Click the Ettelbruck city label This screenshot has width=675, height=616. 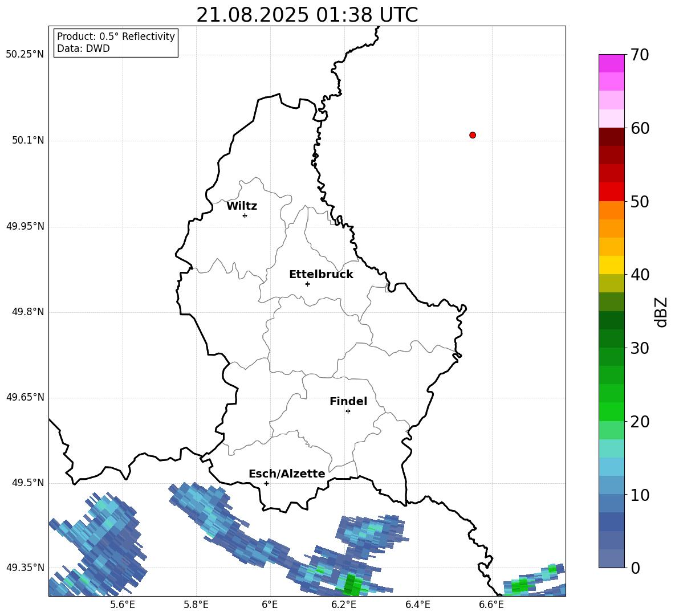(321, 275)
